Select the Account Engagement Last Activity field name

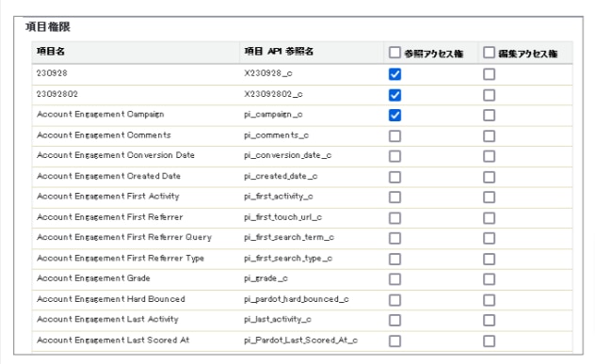pyautogui.click(x=107, y=319)
